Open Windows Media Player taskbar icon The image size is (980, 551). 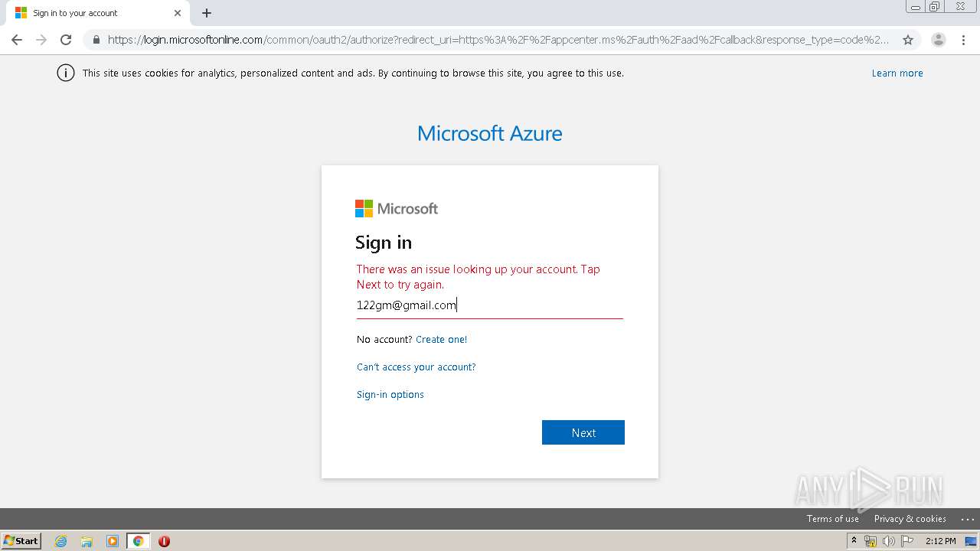pos(113,541)
